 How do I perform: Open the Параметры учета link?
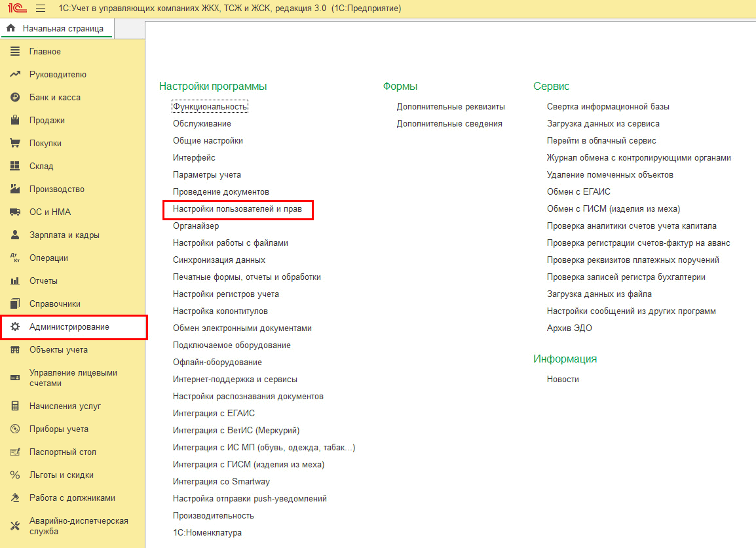(207, 174)
